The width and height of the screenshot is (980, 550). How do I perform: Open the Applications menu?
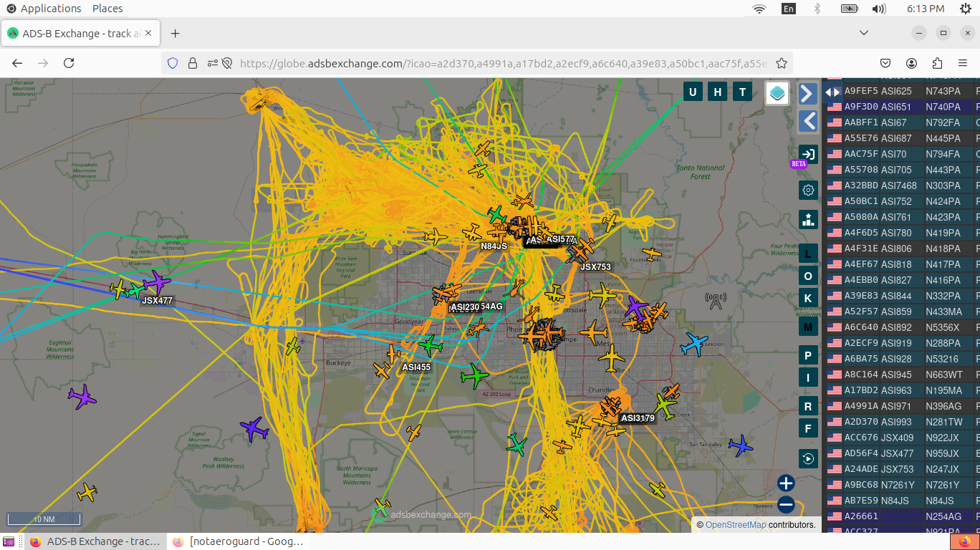[44, 9]
